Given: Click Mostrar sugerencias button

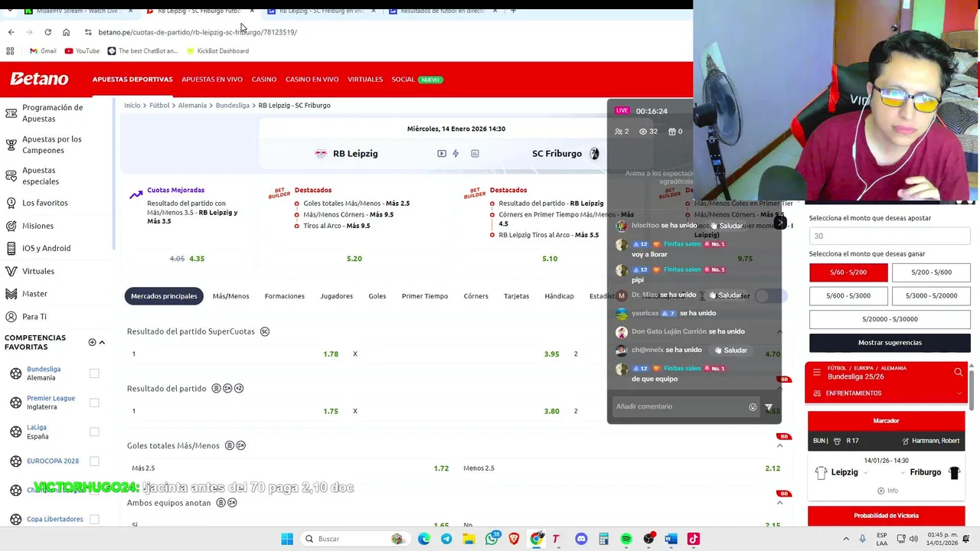Looking at the screenshot, I should coord(890,343).
